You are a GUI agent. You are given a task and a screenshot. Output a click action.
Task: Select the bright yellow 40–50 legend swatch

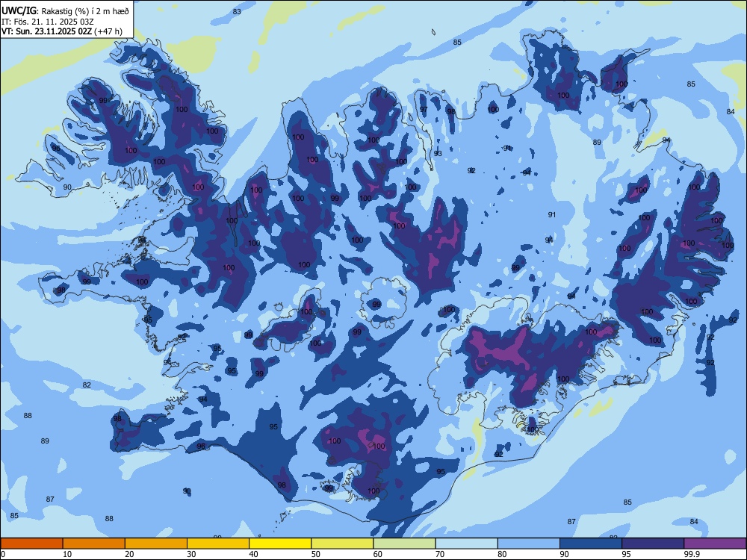point(280,544)
